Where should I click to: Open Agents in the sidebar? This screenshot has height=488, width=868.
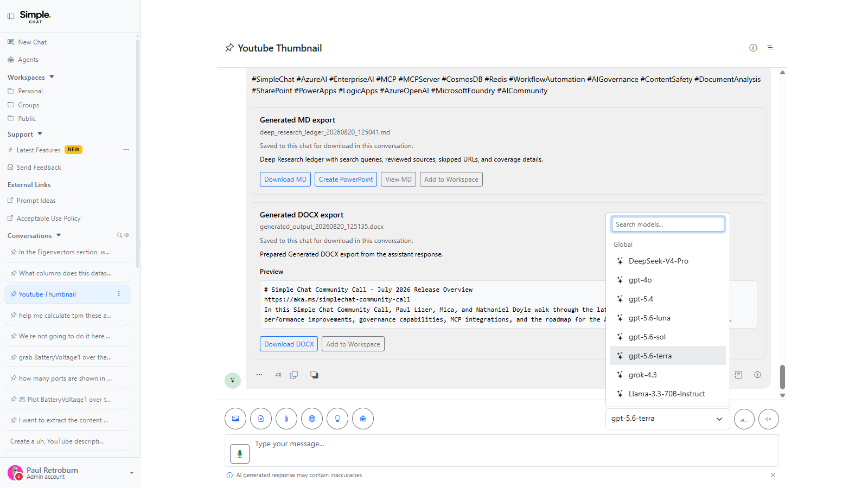point(23,60)
